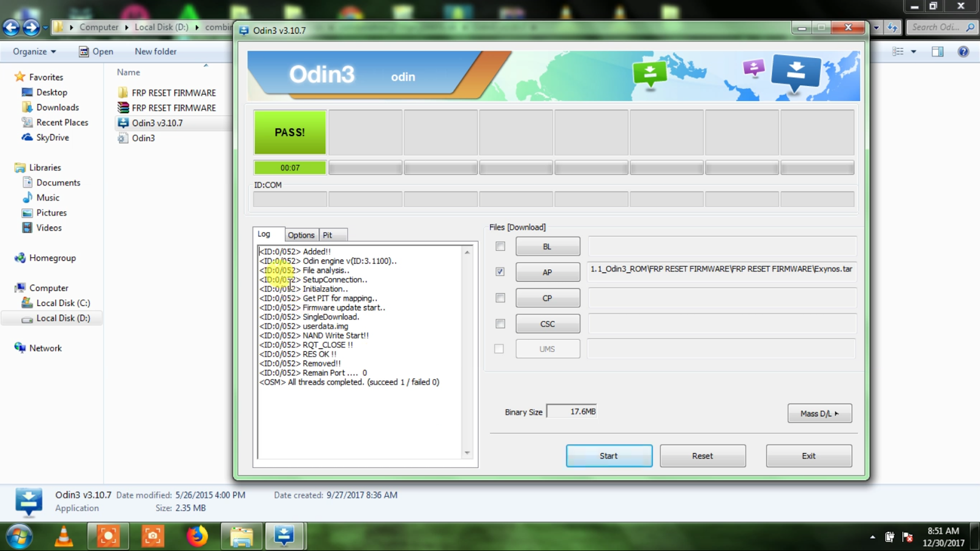Select Local Disk (C:) drive
980x551 pixels.
click(62, 303)
